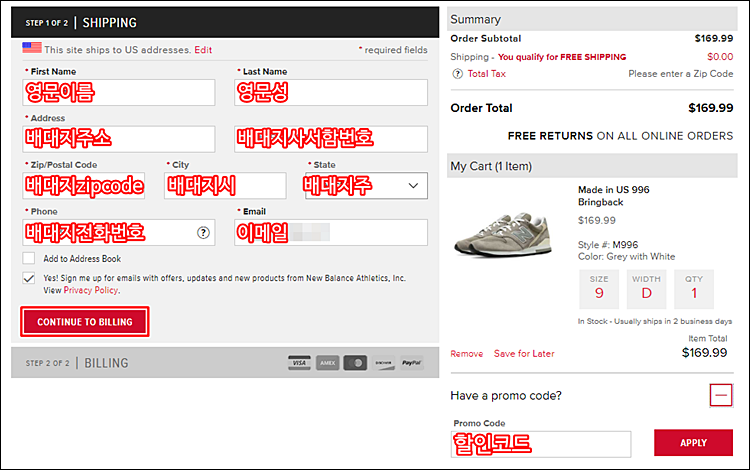The image size is (750, 470).
Task: Click the grey sneaker product thumbnail
Action: point(503,234)
